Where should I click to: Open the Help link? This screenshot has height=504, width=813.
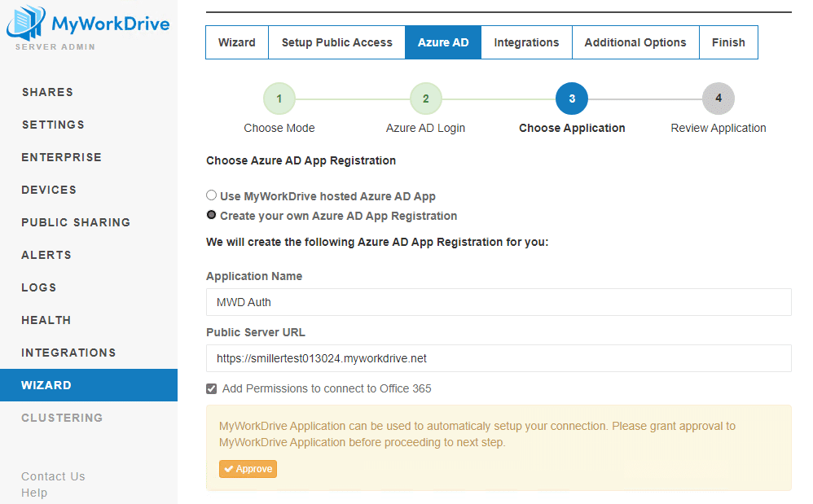[35, 493]
